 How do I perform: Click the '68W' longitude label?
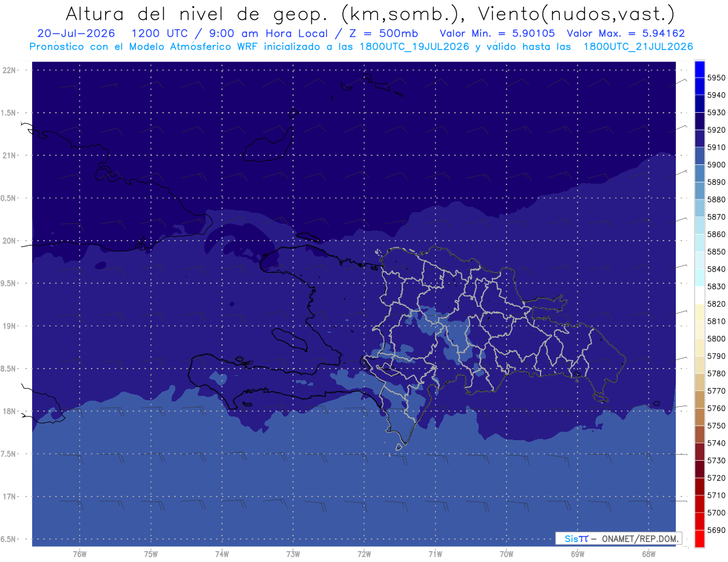coord(648,554)
